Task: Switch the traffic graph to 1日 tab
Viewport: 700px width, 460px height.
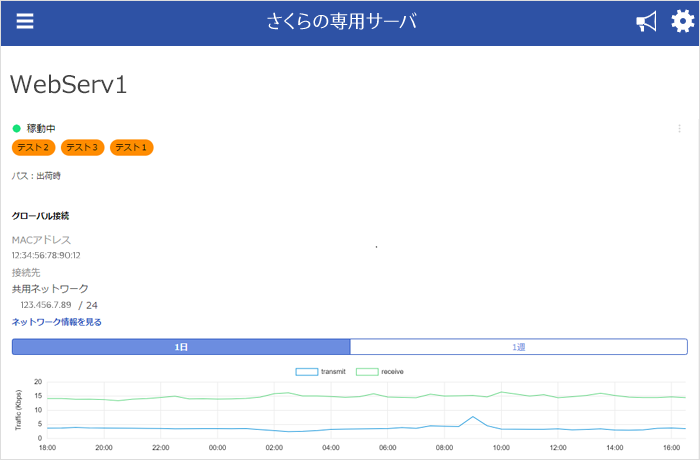Action: (x=181, y=347)
